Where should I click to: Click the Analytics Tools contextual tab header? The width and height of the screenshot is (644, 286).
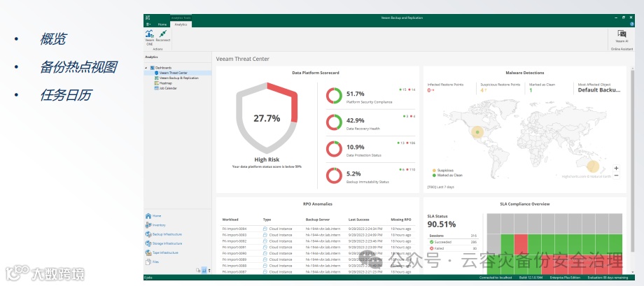click(181, 17)
